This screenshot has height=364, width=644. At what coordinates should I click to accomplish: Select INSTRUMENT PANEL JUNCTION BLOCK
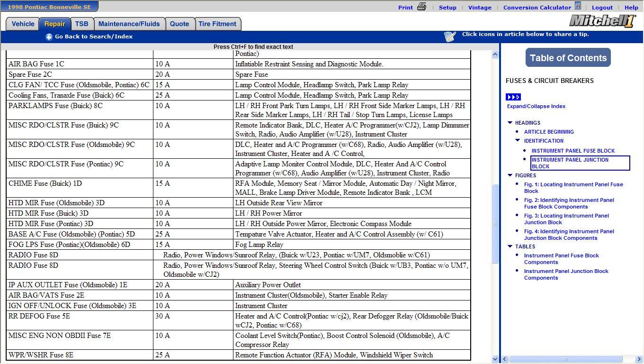(580, 163)
